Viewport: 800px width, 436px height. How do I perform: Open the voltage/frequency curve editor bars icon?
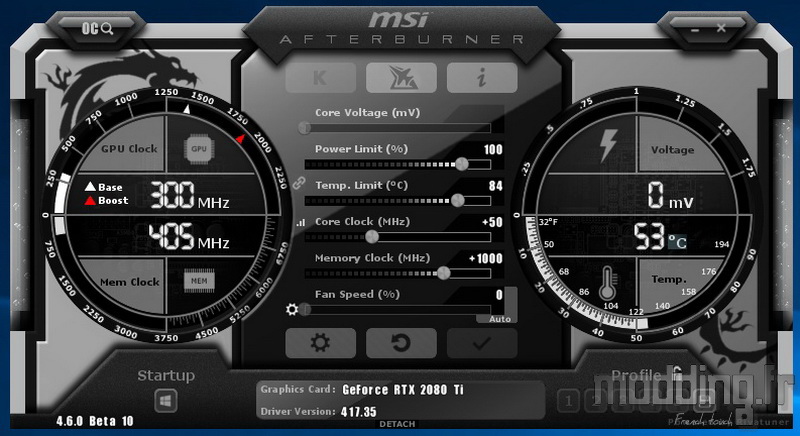[301, 223]
